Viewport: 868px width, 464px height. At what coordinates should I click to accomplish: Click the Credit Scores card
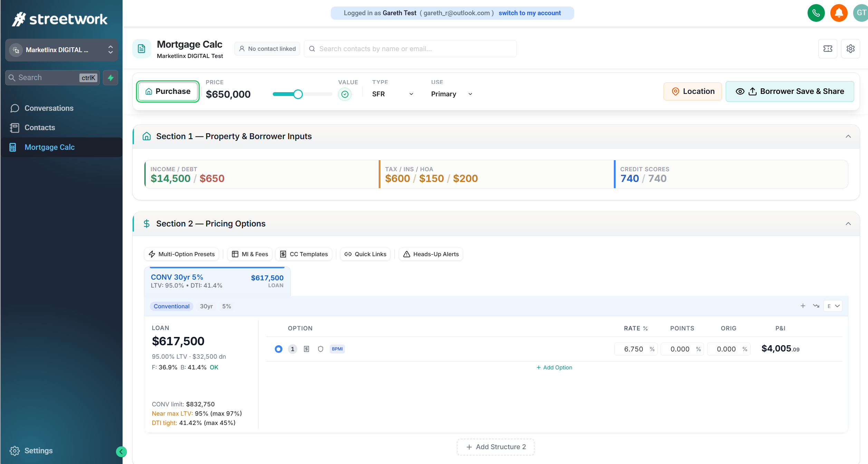coord(731,174)
